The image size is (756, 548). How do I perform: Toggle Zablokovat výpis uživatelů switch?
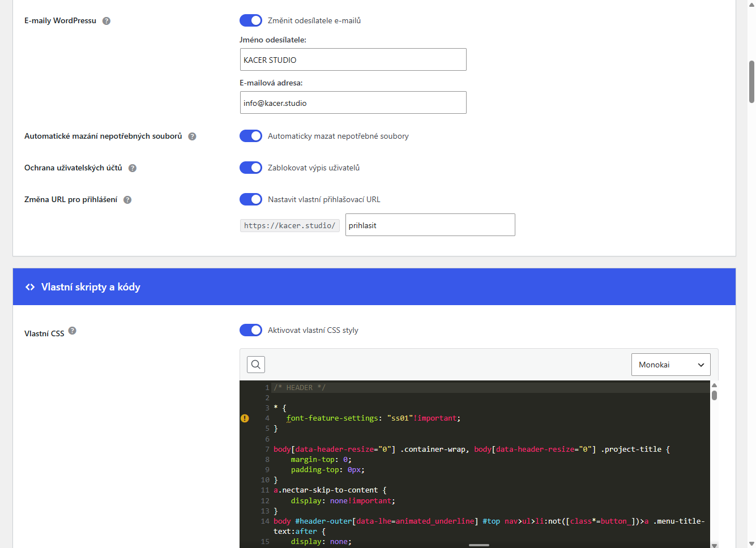(251, 168)
